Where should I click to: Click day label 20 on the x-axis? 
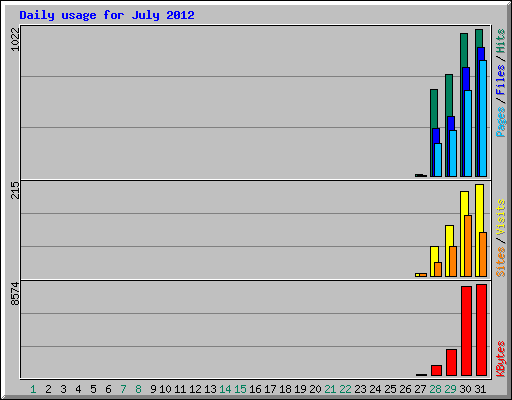coord(315,389)
